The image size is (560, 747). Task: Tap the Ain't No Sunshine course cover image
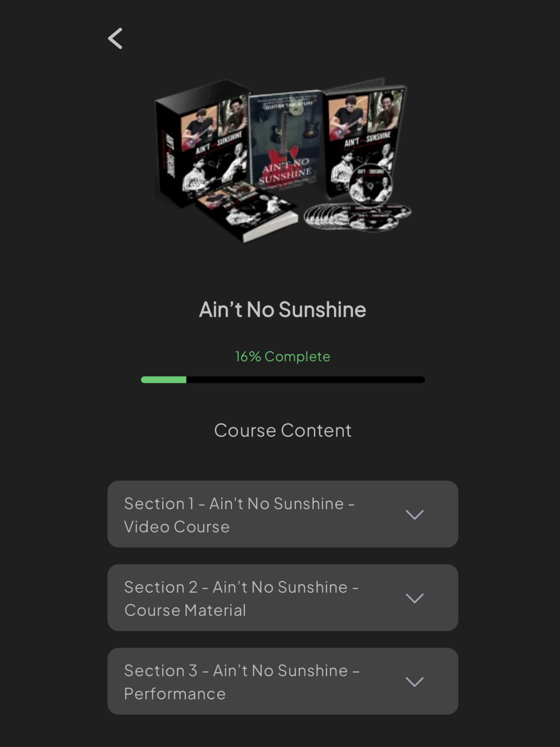[283, 160]
